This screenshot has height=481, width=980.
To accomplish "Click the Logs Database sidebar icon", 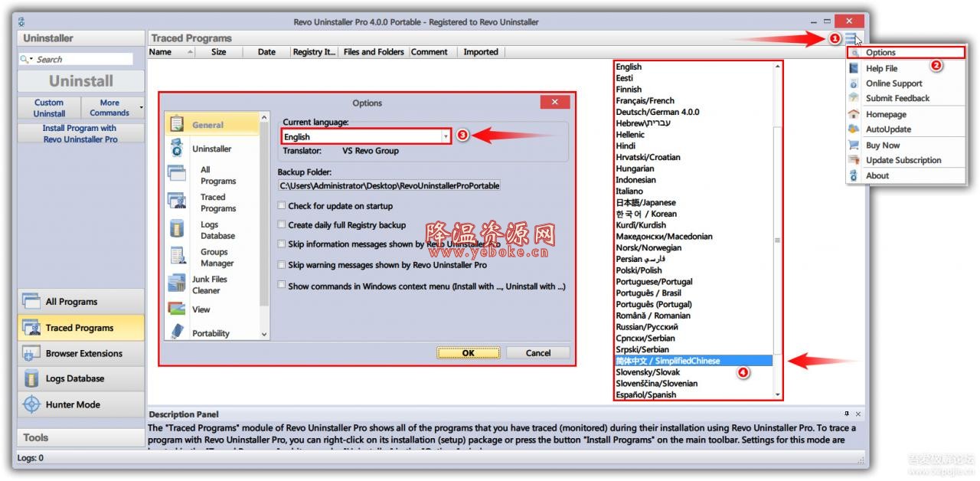I will click(31, 378).
